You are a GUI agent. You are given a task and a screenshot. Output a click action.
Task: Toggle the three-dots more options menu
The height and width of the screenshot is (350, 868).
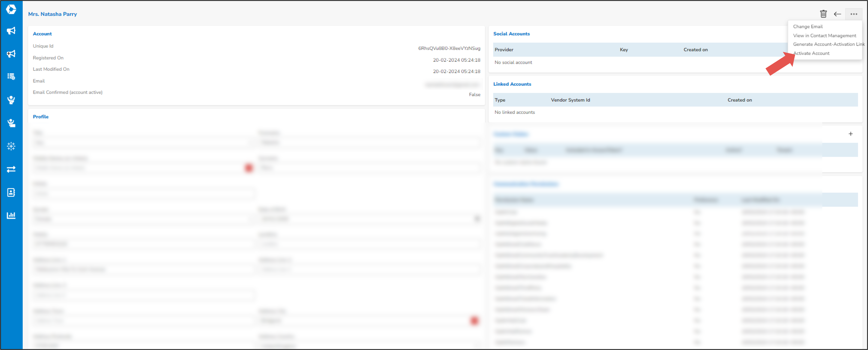(853, 14)
